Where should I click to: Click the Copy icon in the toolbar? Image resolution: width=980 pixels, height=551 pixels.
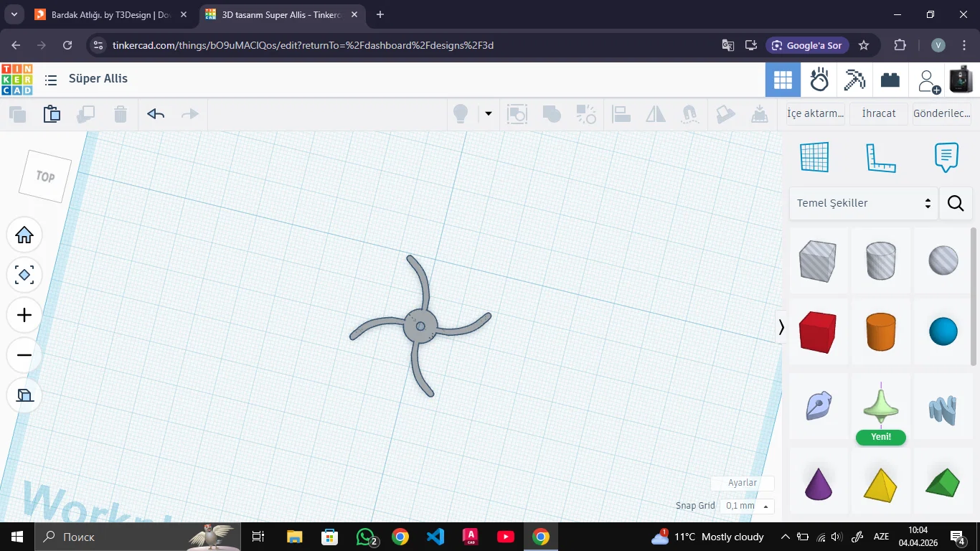point(17,114)
